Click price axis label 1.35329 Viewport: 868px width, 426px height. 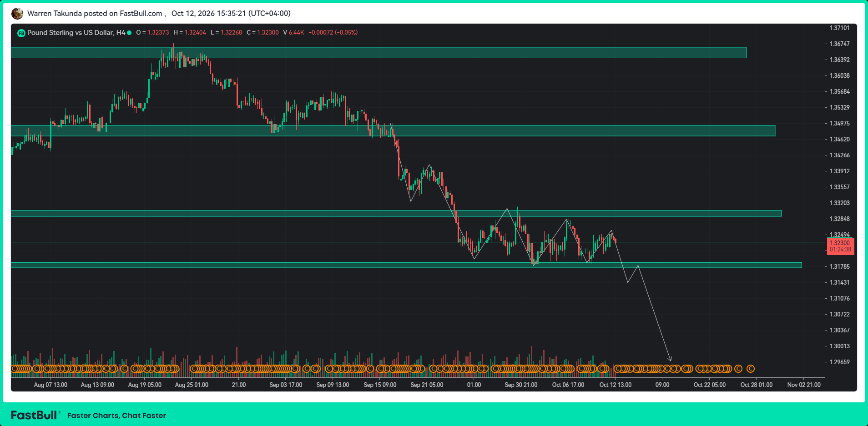click(x=839, y=108)
